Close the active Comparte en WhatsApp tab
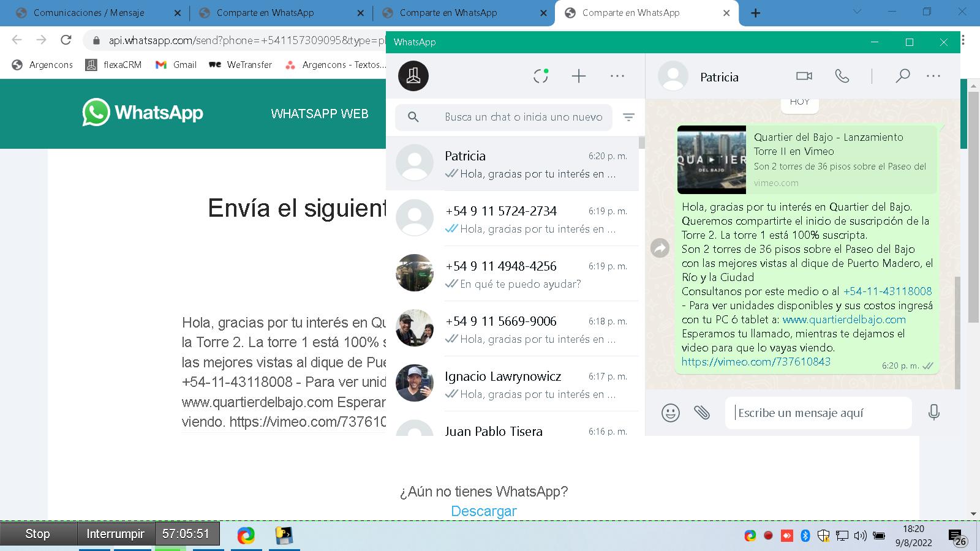 726,13
